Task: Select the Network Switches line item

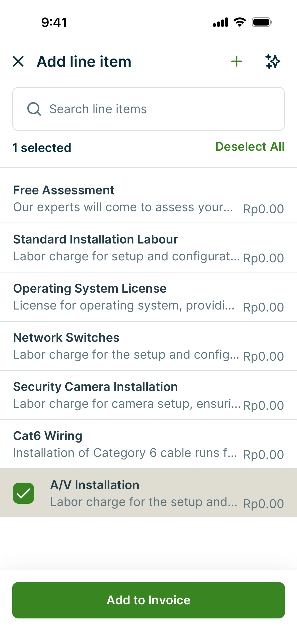Action: pos(125,346)
